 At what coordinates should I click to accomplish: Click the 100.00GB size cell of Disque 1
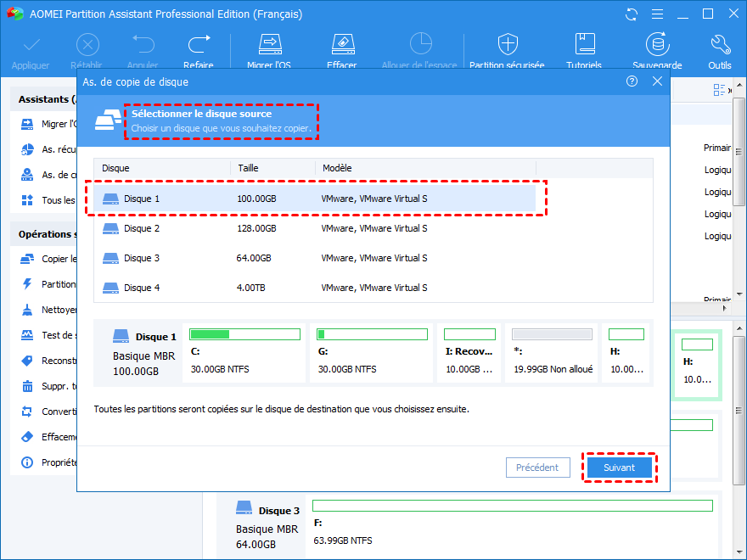click(256, 199)
